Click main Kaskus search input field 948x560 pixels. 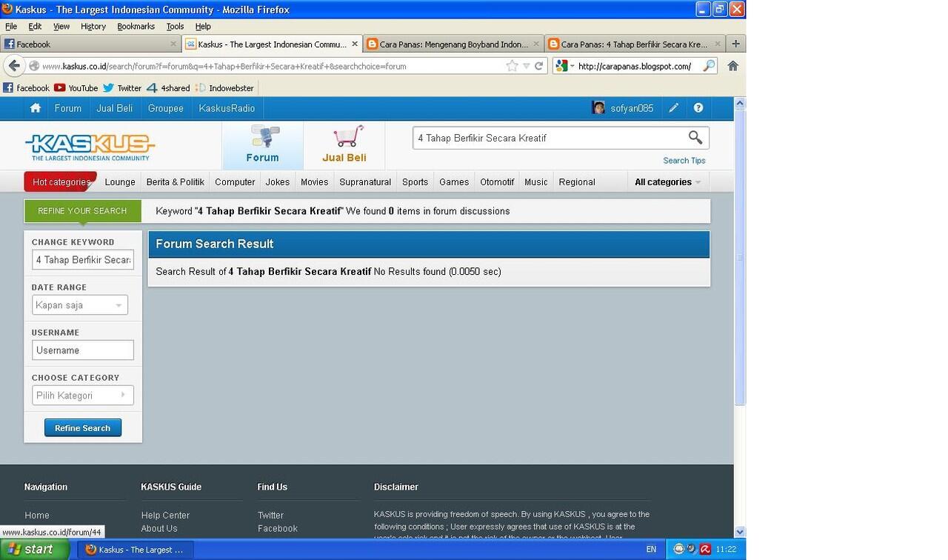click(550, 138)
